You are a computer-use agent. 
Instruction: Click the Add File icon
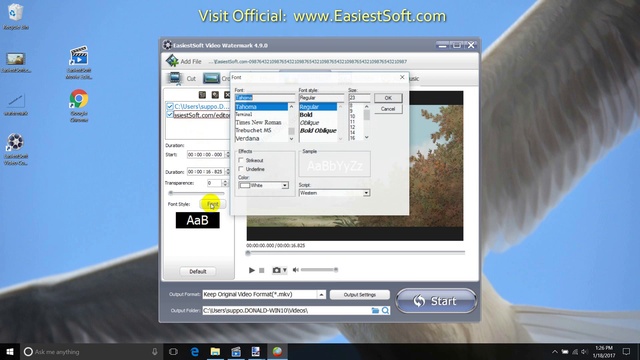[x=172, y=61]
